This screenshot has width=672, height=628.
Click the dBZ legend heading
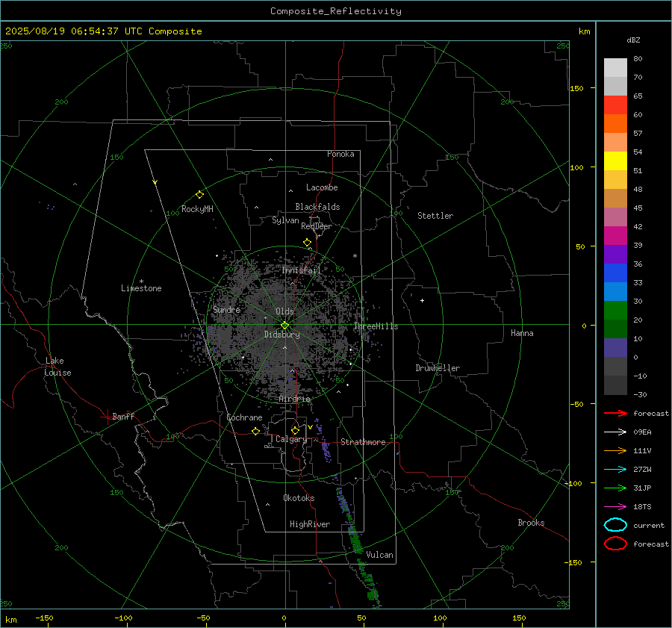coord(633,40)
